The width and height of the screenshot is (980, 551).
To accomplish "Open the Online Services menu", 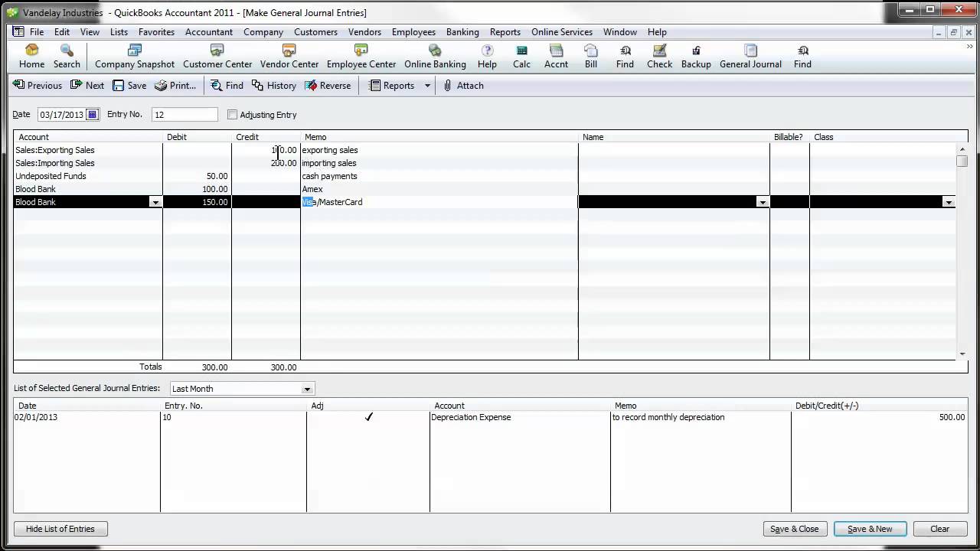I will coord(562,32).
